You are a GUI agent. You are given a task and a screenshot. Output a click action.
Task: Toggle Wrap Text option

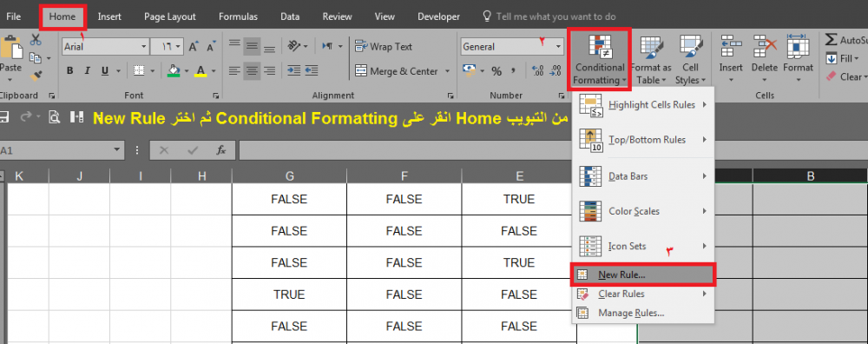(x=384, y=47)
